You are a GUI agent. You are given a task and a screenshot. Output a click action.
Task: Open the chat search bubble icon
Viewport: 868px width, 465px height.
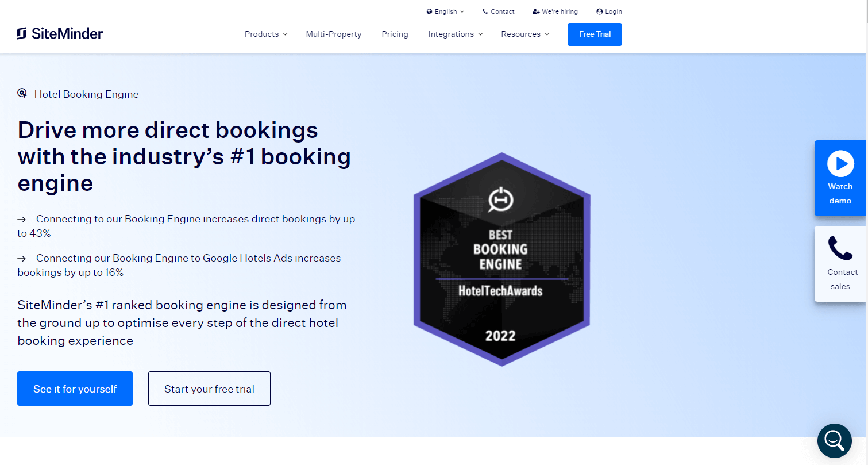tap(834, 440)
